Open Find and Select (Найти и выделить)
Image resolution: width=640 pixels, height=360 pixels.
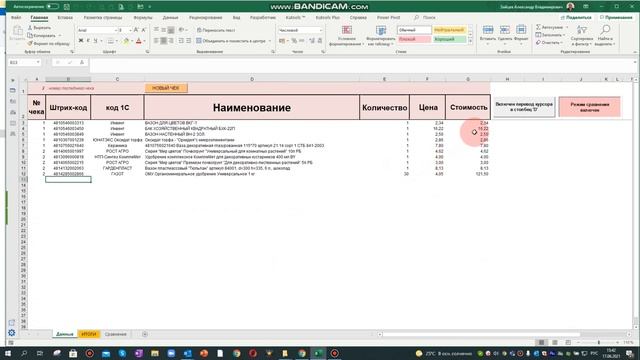point(605,35)
